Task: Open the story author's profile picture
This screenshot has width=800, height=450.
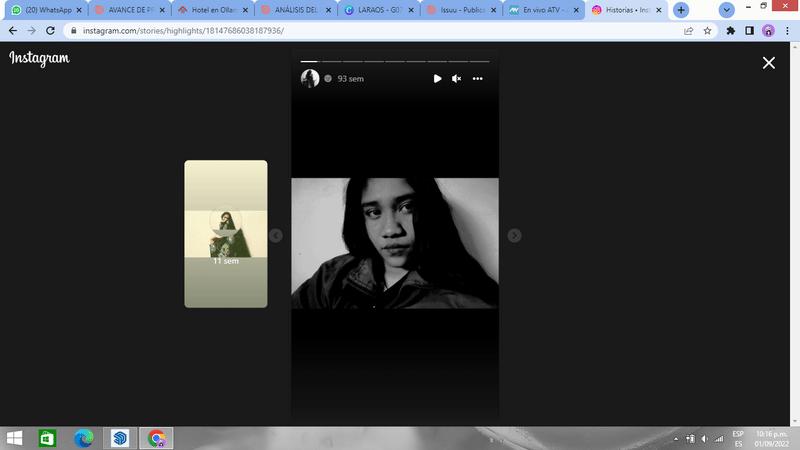Action: (x=310, y=79)
